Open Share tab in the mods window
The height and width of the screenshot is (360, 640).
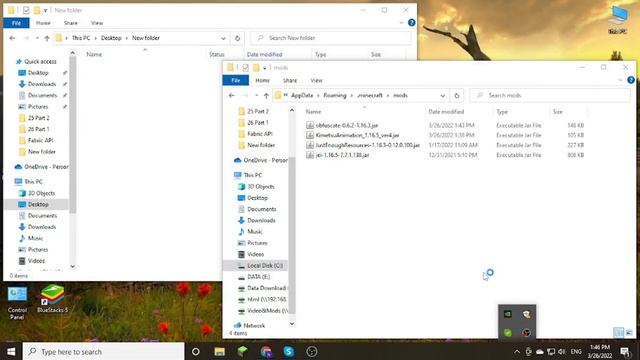[290, 80]
